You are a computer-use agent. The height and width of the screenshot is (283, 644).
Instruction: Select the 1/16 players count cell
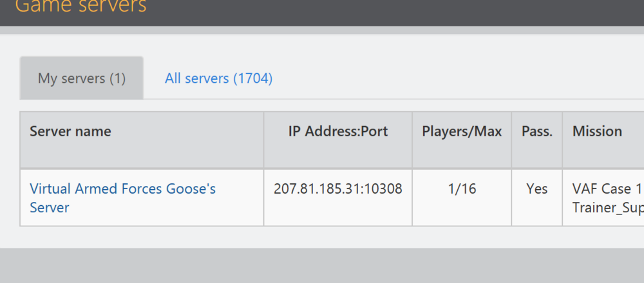[x=462, y=189]
